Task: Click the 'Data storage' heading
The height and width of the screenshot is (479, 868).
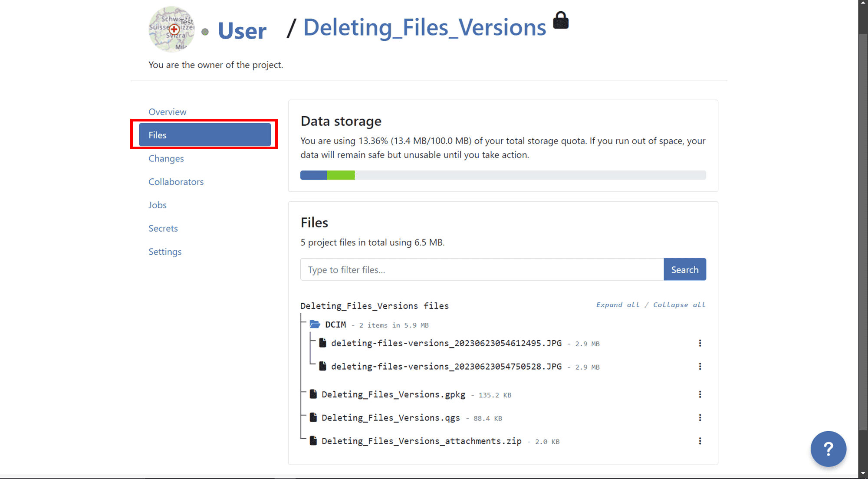Action: coord(341,121)
